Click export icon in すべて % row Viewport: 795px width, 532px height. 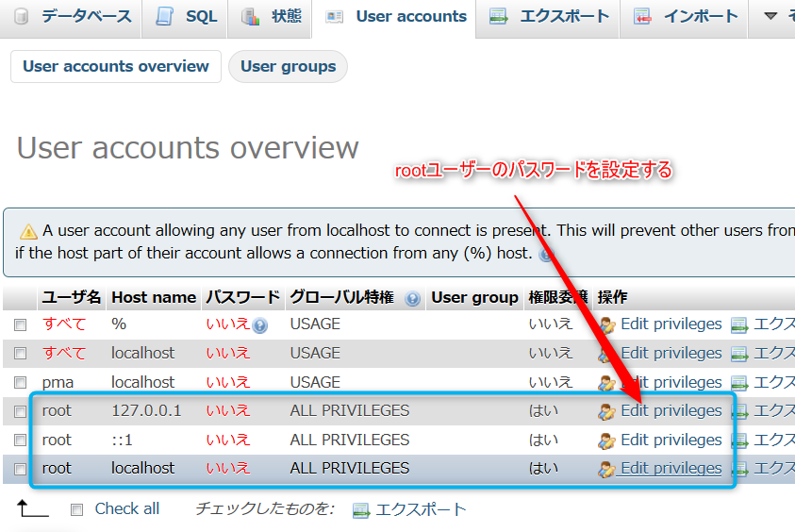point(739,325)
